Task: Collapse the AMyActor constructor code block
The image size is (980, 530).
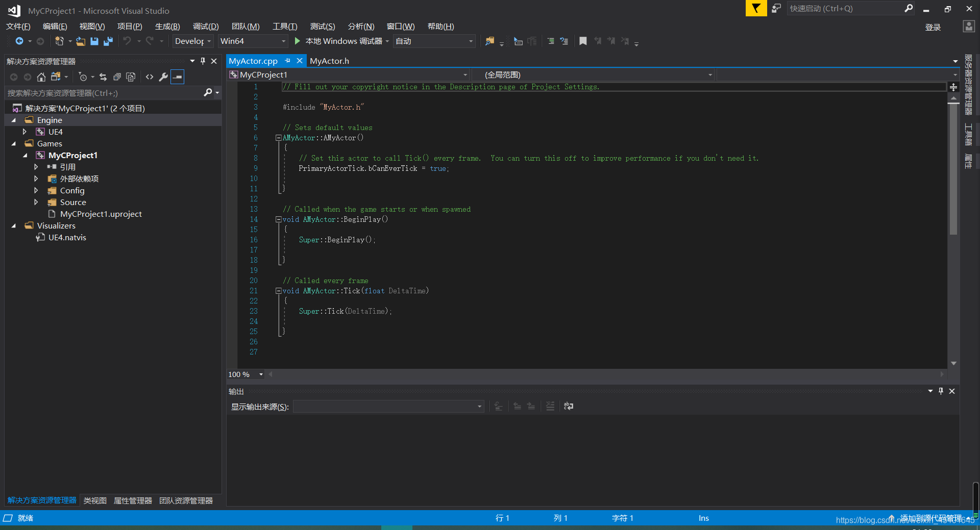Action: 279,138
